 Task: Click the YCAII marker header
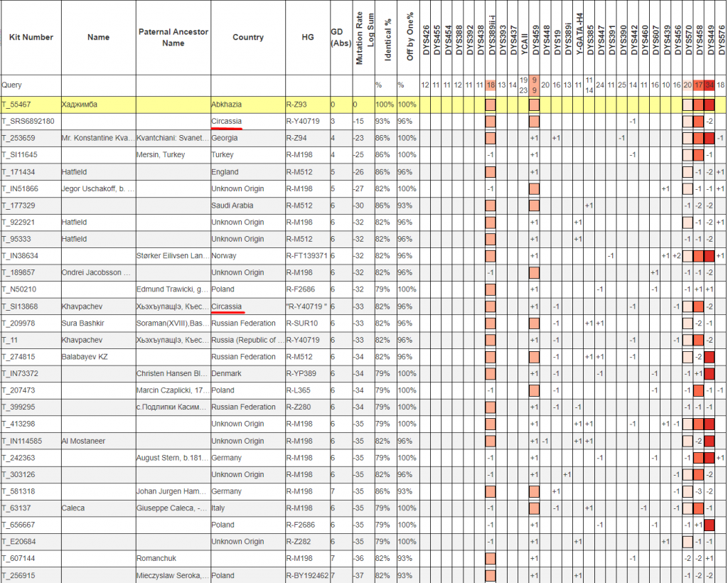[x=524, y=44]
